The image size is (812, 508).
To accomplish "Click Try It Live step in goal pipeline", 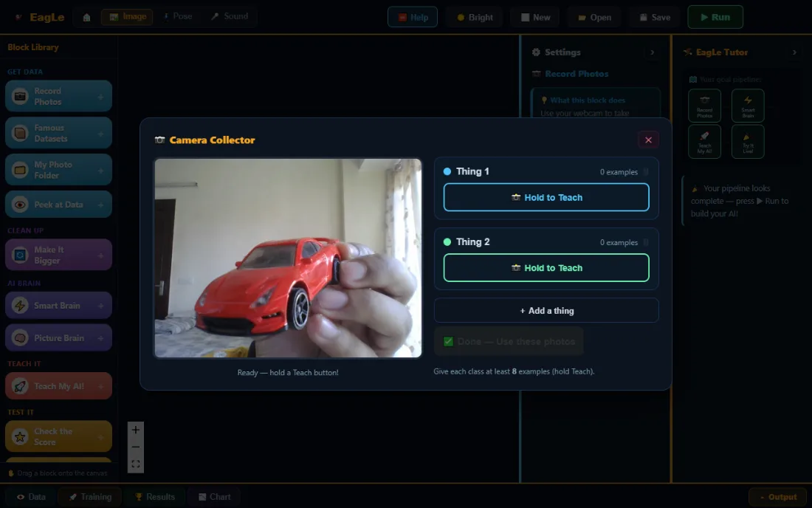I will tap(748, 141).
